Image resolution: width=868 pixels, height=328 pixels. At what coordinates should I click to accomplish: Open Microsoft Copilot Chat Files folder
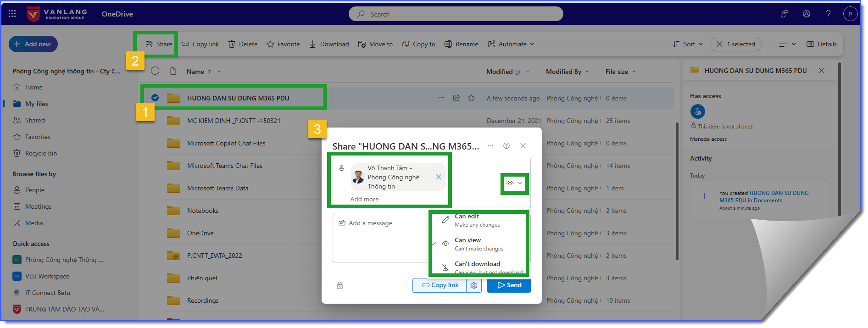click(x=226, y=143)
